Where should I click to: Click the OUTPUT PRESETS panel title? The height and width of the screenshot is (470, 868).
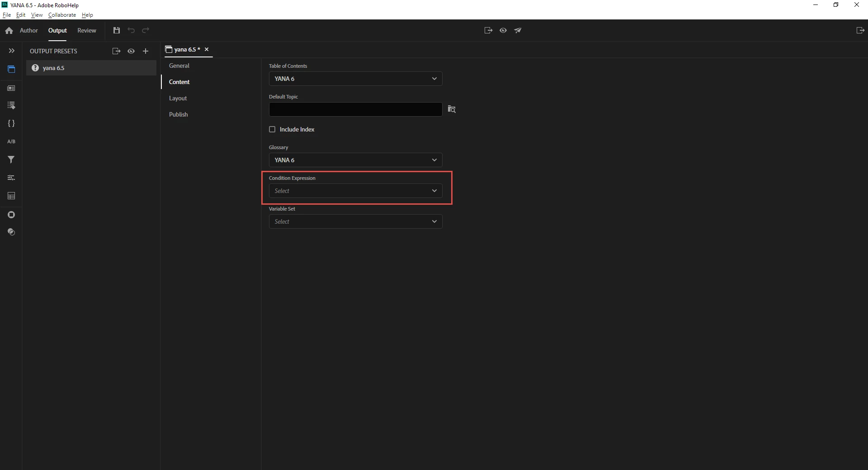[53, 51]
